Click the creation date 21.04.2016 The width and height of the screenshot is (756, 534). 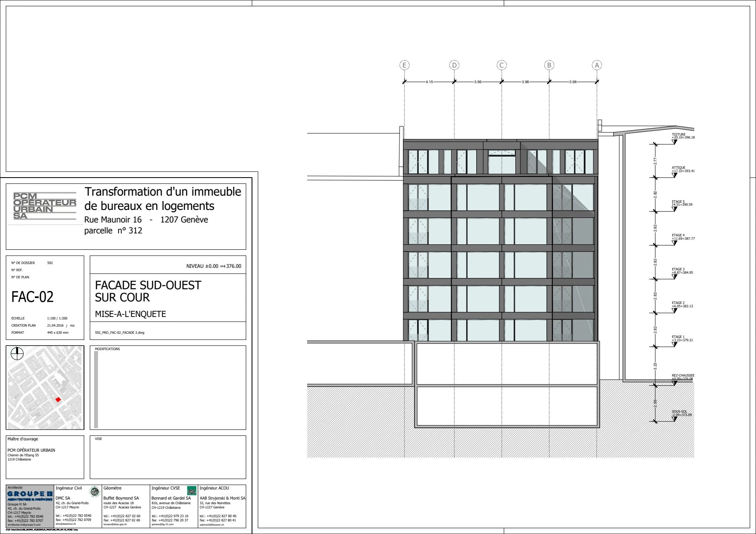55,325
